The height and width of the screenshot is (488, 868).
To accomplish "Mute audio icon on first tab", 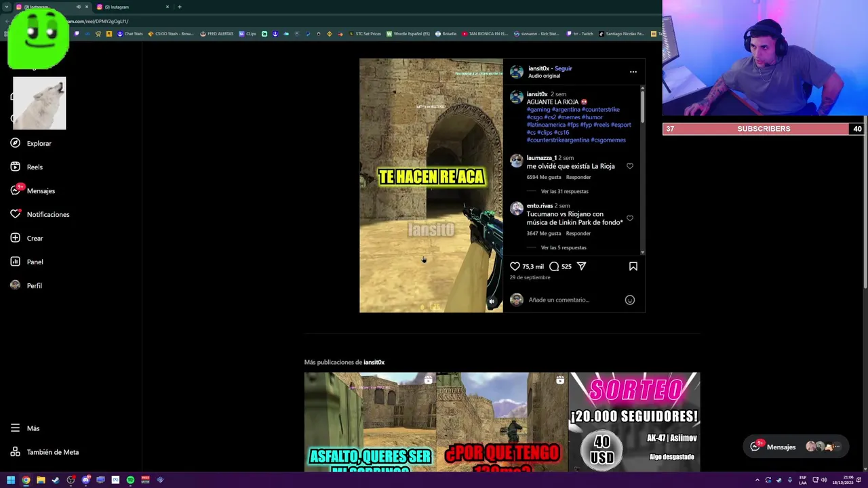I will pyautogui.click(x=78, y=7).
